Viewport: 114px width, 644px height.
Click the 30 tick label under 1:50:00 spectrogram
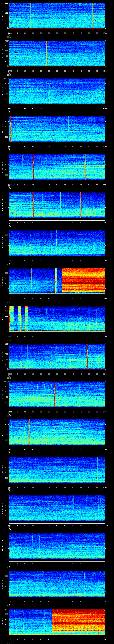click(57, 184)
